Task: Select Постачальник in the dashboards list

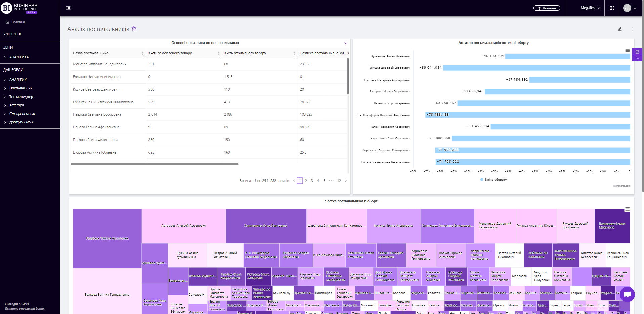Action: click(x=21, y=88)
